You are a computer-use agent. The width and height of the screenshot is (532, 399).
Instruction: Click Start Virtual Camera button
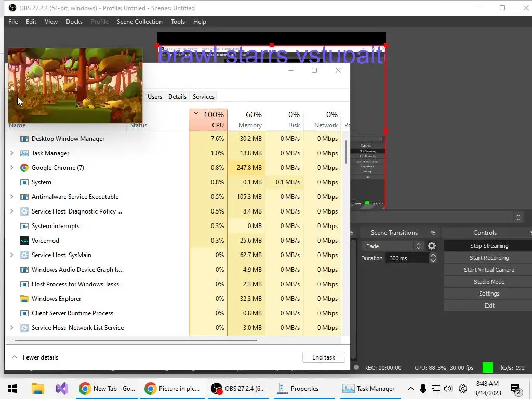489,270
